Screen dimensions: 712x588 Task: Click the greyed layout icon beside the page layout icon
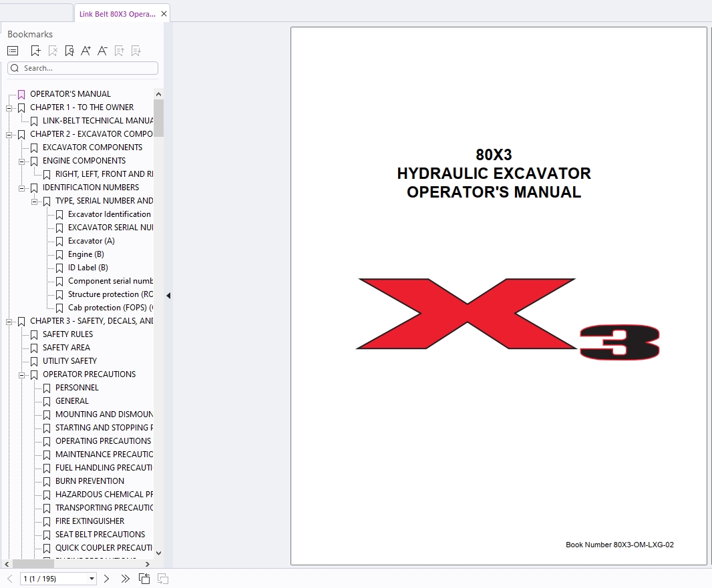(x=162, y=579)
